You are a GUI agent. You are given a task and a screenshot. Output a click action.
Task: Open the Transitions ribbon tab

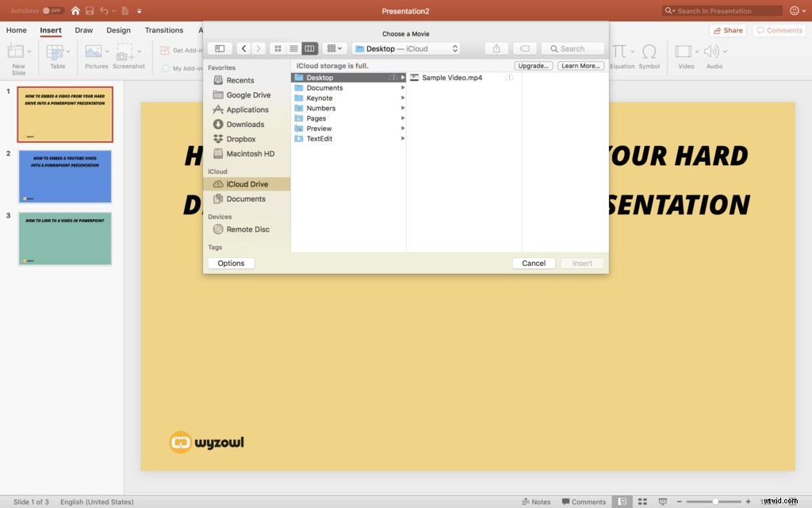[164, 30]
